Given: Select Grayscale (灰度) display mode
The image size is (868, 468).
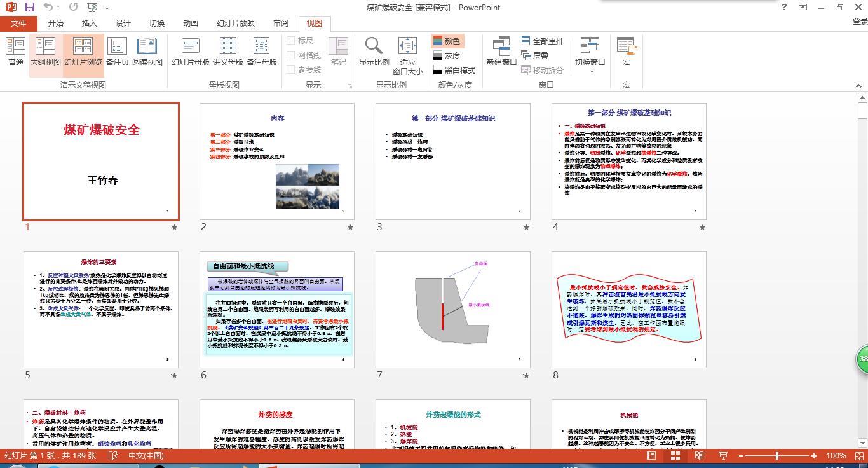Looking at the screenshot, I should [447, 56].
